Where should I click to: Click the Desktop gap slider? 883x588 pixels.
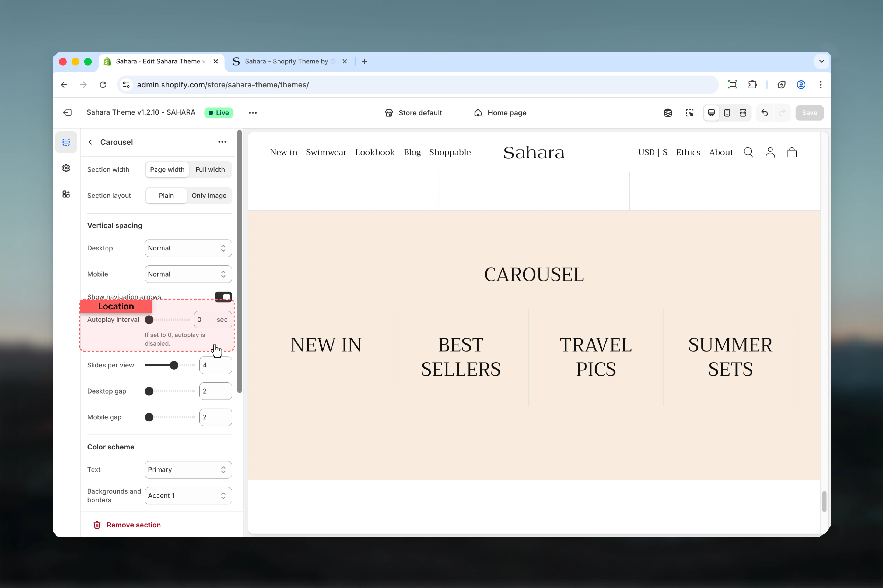tap(170, 391)
